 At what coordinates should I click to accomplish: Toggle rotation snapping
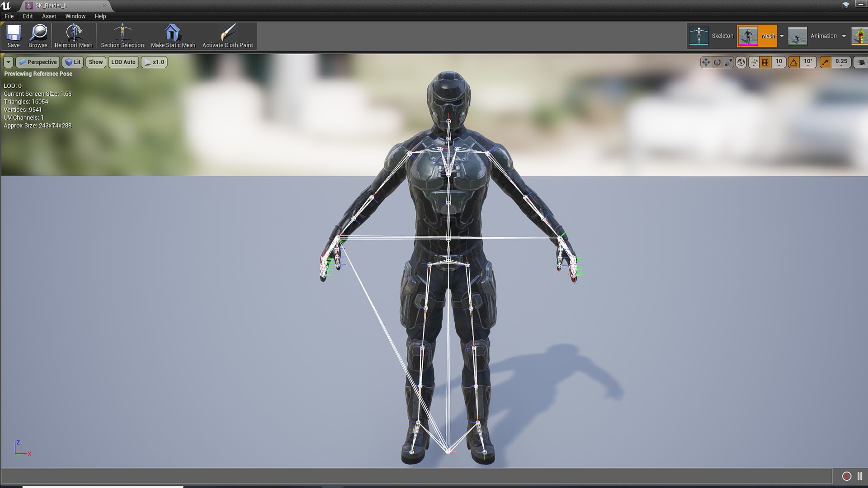point(794,62)
